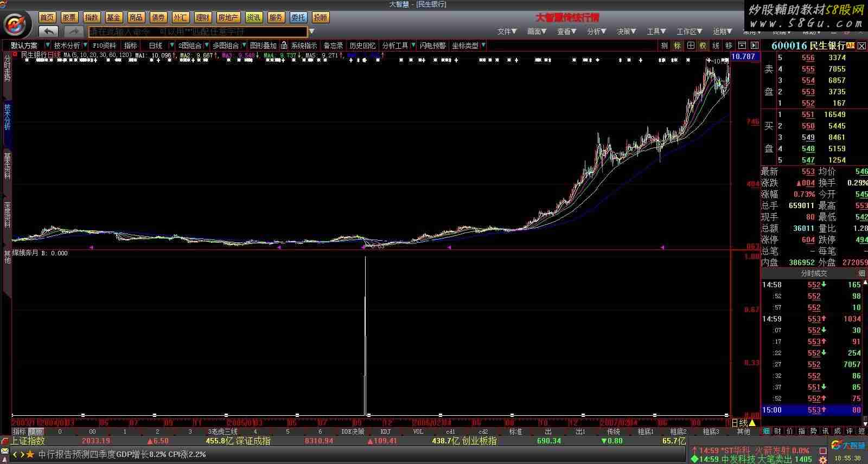Click the lock icon after 图形叠加

point(284,46)
